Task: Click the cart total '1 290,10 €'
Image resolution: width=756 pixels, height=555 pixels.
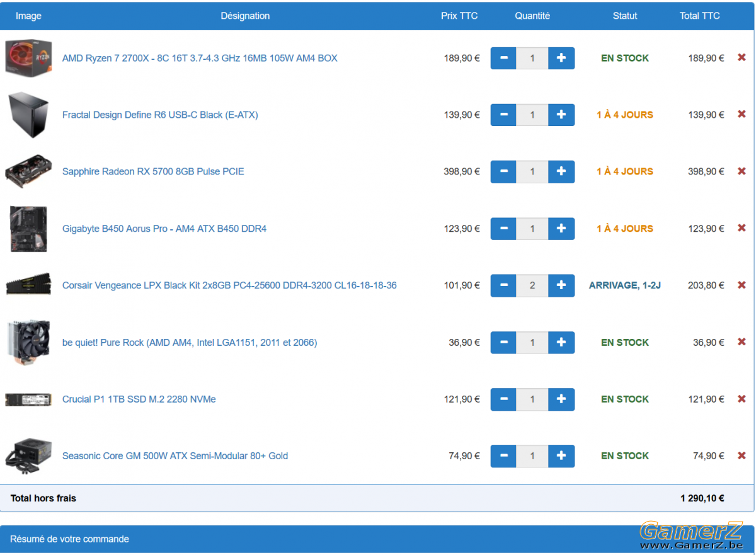Action: tap(702, 498)
